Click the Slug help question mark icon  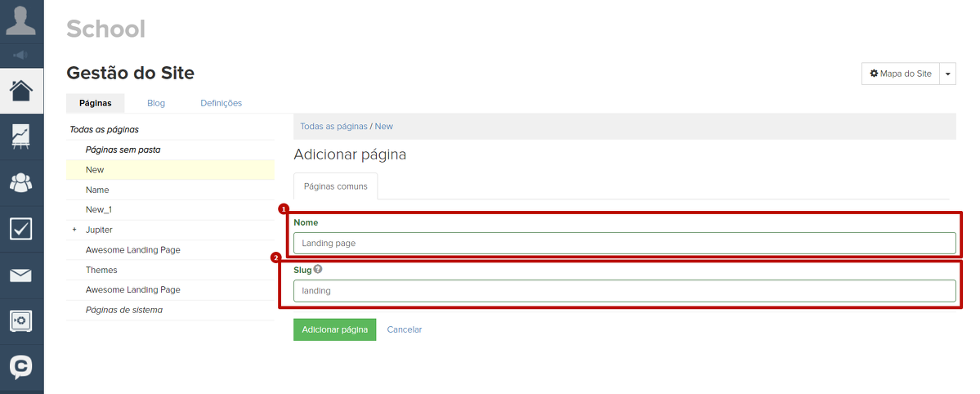coord(318,269)
